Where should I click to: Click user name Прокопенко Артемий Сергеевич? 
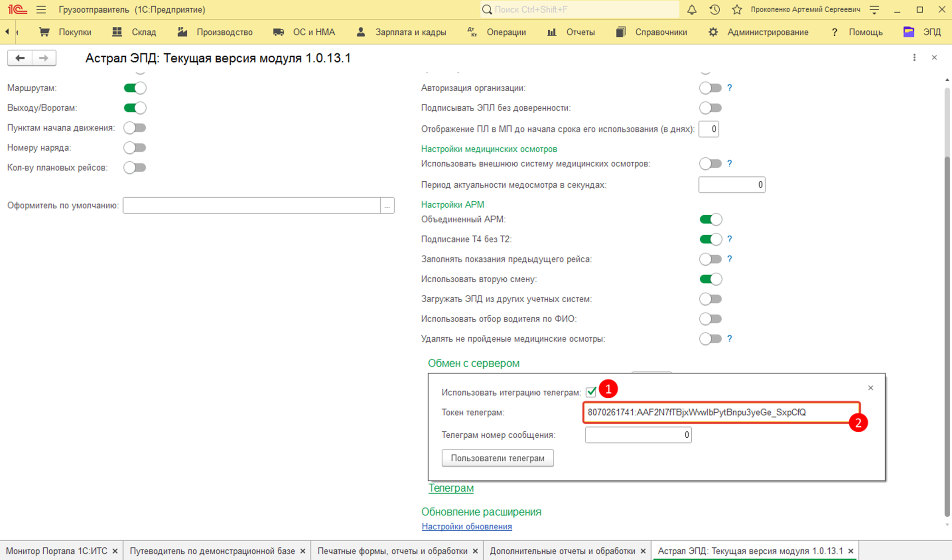806,9
